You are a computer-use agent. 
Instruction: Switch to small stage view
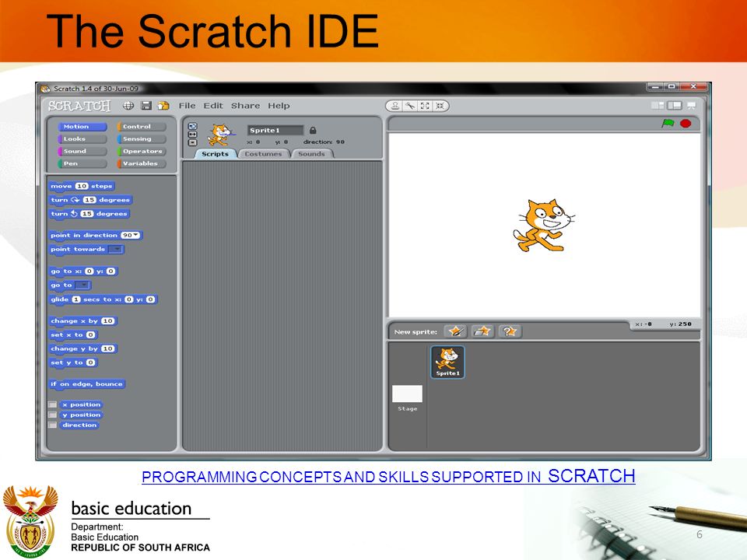[x=658, y=105]
